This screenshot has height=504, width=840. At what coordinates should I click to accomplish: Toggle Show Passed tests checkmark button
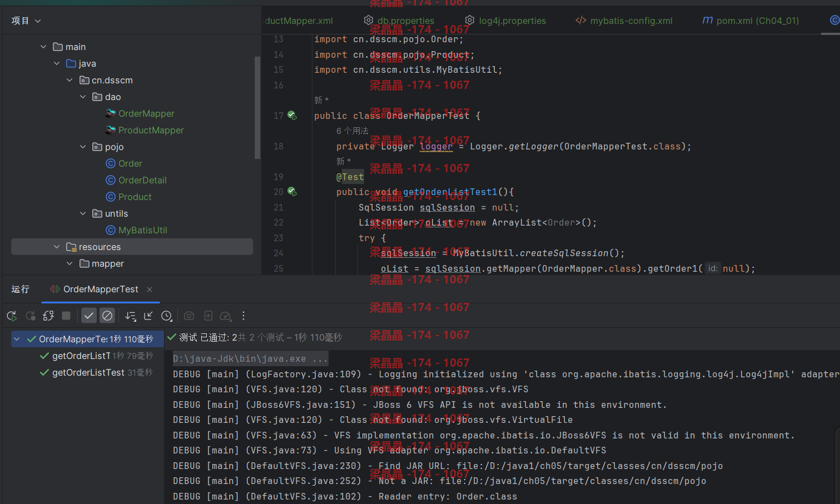pos(89,316)
